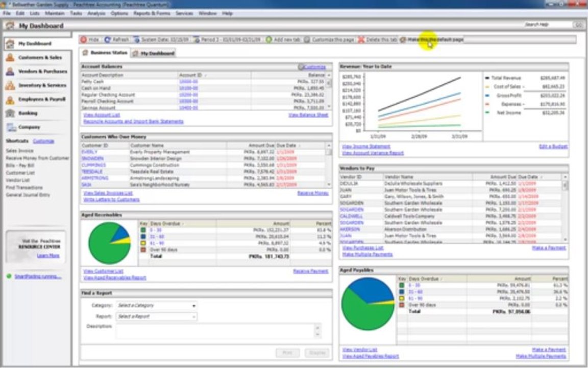The height and width of the screenshot is (368, 588).
Task: Open the View Account List link
Action: tap(102, 115)
